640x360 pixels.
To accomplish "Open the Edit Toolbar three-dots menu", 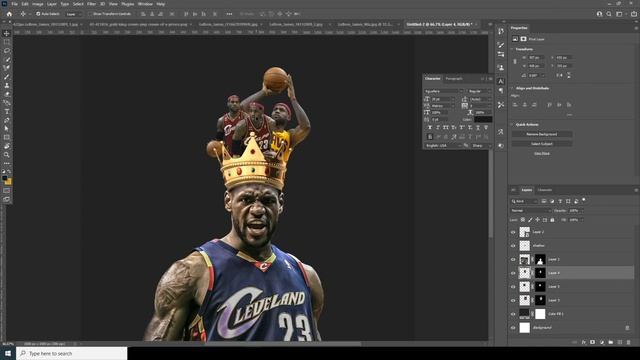I will pyautogui.click(x=7, y=163).
